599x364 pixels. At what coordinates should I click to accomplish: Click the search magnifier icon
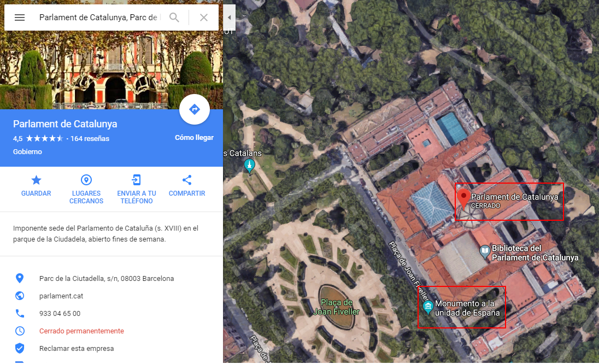coord(174,17)
